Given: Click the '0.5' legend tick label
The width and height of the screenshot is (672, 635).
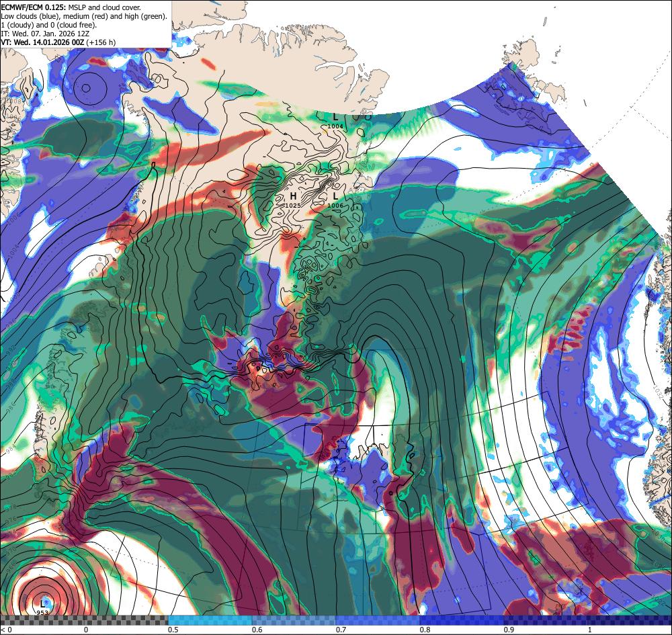Looking at the screenshot, I should click(173, 630).
